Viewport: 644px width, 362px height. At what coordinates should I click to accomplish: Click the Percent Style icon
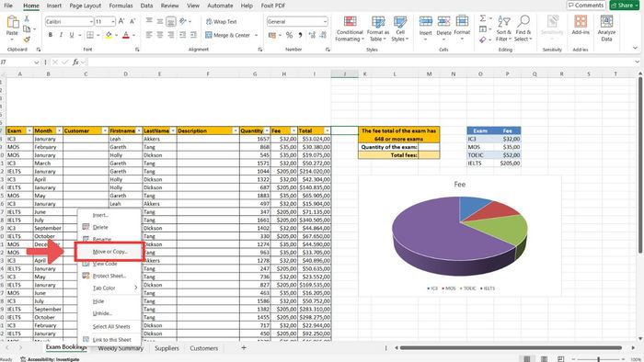click(290, 35)
